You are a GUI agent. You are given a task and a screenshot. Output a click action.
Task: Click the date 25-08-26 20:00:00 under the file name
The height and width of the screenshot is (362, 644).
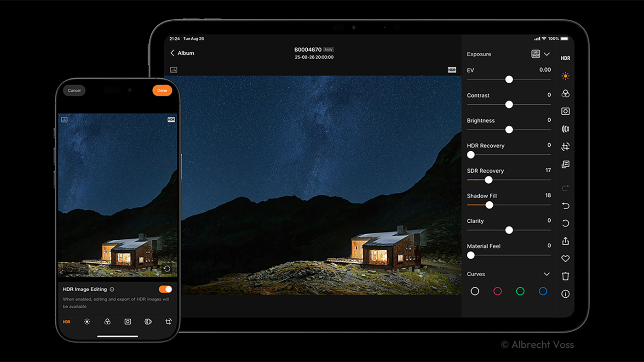(314, 57)
